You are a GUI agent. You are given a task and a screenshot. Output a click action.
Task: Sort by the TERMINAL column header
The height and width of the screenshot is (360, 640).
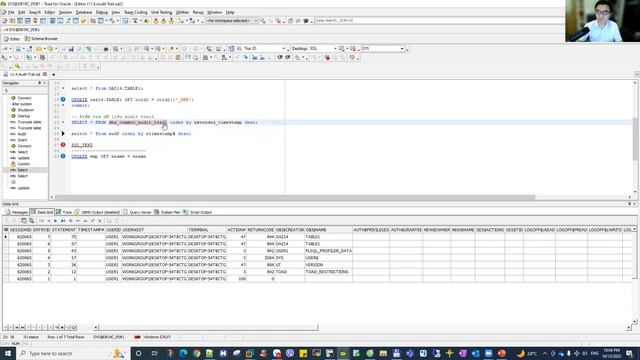tap(206, 230)
